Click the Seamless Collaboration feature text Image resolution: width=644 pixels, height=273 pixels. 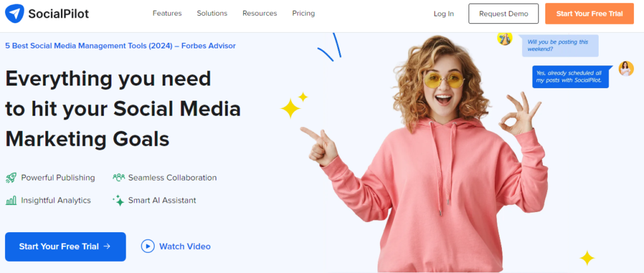[x=172, y=178]
